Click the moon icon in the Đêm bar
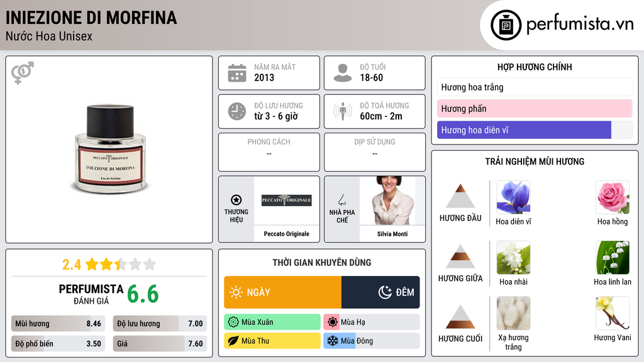644x362 pixels. point(385,292)
